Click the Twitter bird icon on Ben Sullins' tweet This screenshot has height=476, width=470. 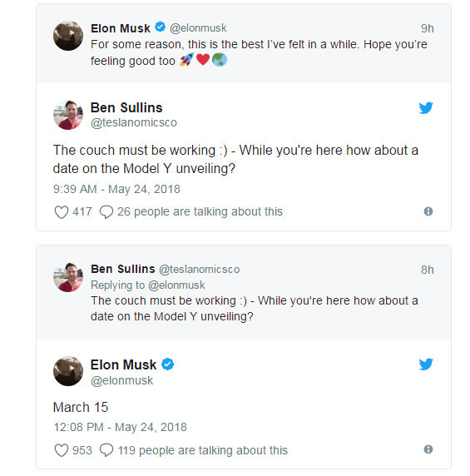[426, 108]
